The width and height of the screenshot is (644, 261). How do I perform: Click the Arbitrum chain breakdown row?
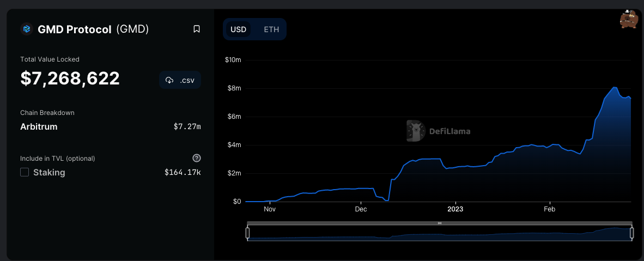coord(111,126)
